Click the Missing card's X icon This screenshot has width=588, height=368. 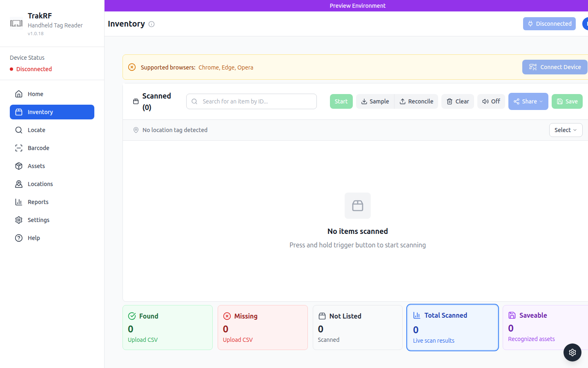227,316
